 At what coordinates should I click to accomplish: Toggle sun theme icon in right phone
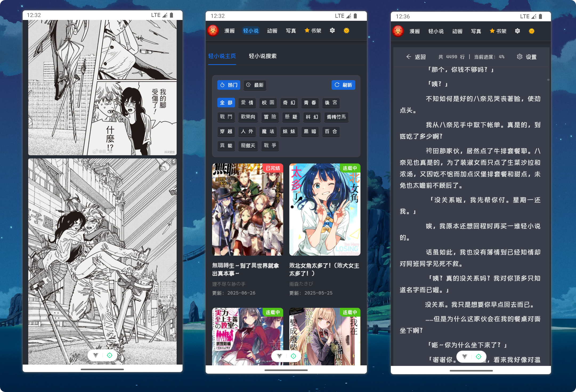coord(532,31)
